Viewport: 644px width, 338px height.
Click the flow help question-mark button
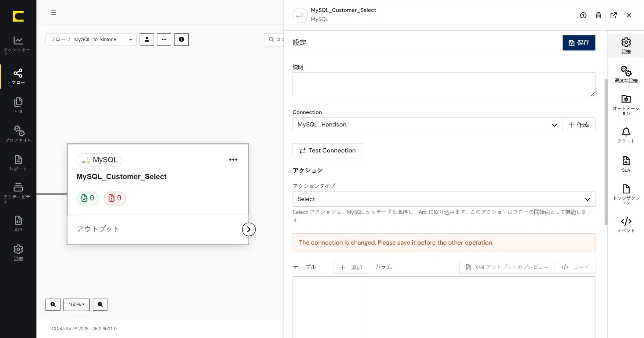182,39
